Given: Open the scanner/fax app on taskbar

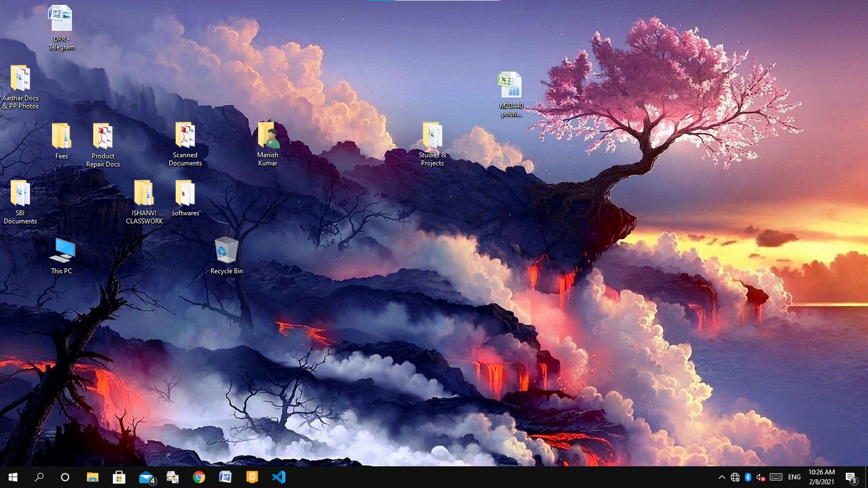Looking at the screenshot, I should [x=173, y=477].
